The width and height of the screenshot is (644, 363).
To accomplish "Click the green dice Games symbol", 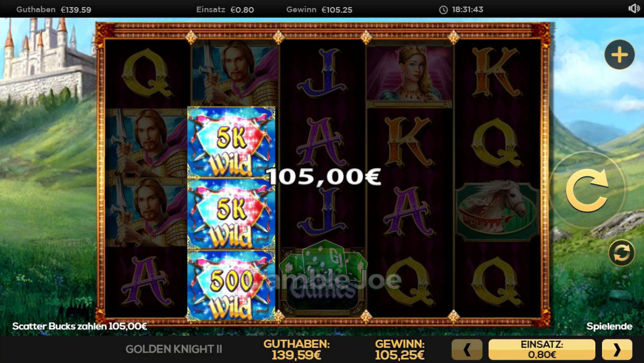I will pos(322,277).
